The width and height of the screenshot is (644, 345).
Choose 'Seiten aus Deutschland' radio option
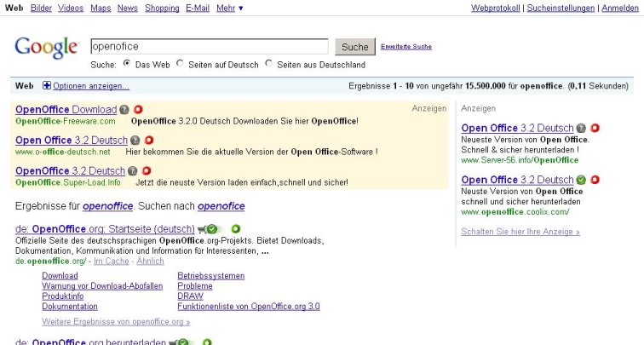point(269,64)
